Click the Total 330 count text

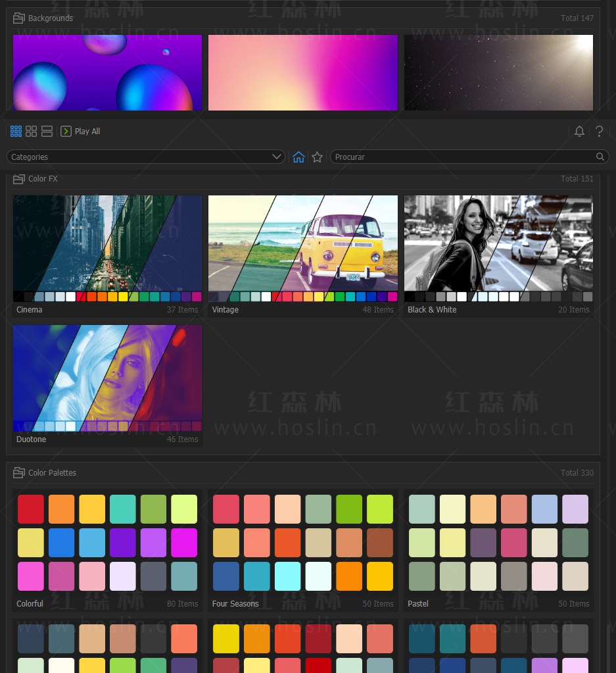point(577,472)
